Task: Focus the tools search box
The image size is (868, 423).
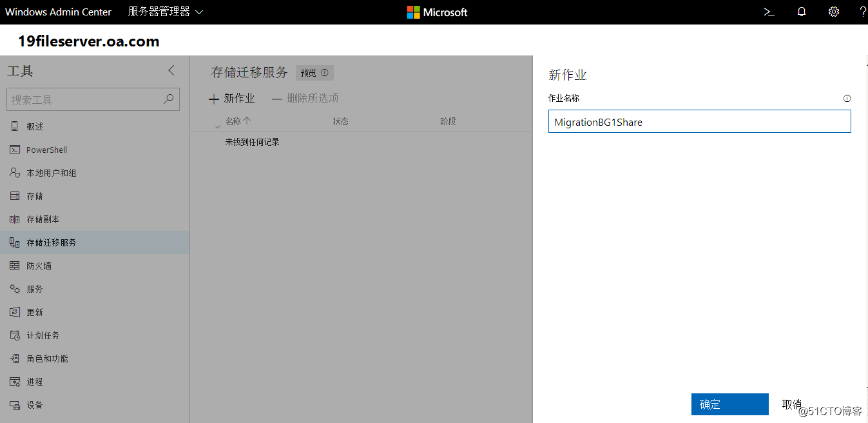Action: (x=93, y=99)
